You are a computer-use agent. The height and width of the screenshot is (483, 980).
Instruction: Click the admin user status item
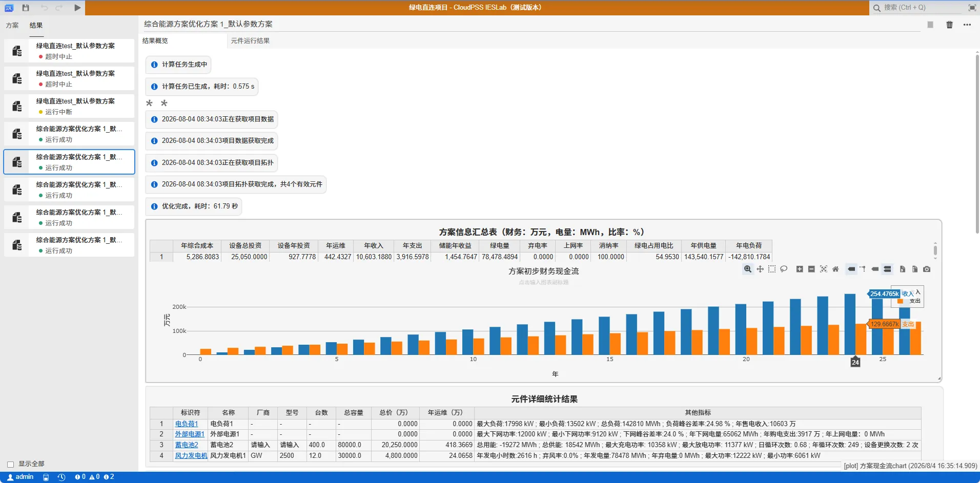coord(21,477)
